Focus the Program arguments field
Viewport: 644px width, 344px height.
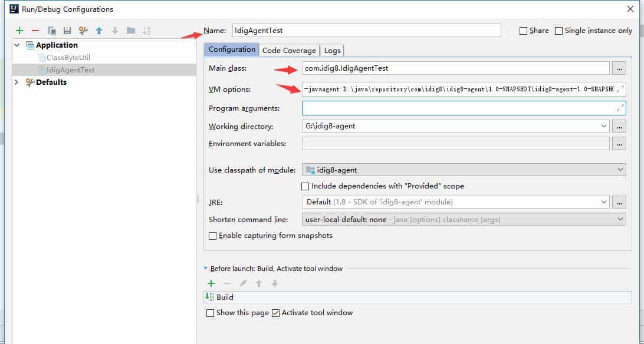click(x=459, y=108)
